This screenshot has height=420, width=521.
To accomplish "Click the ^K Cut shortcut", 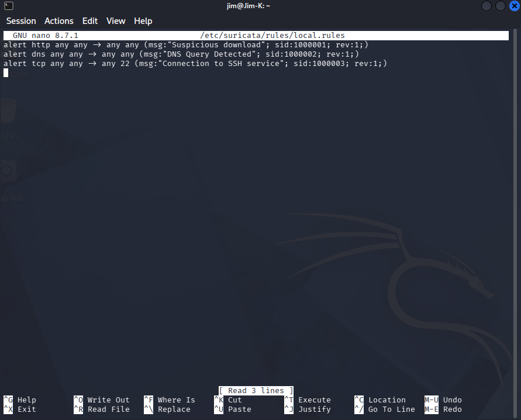I will click(x=228, y=400).
